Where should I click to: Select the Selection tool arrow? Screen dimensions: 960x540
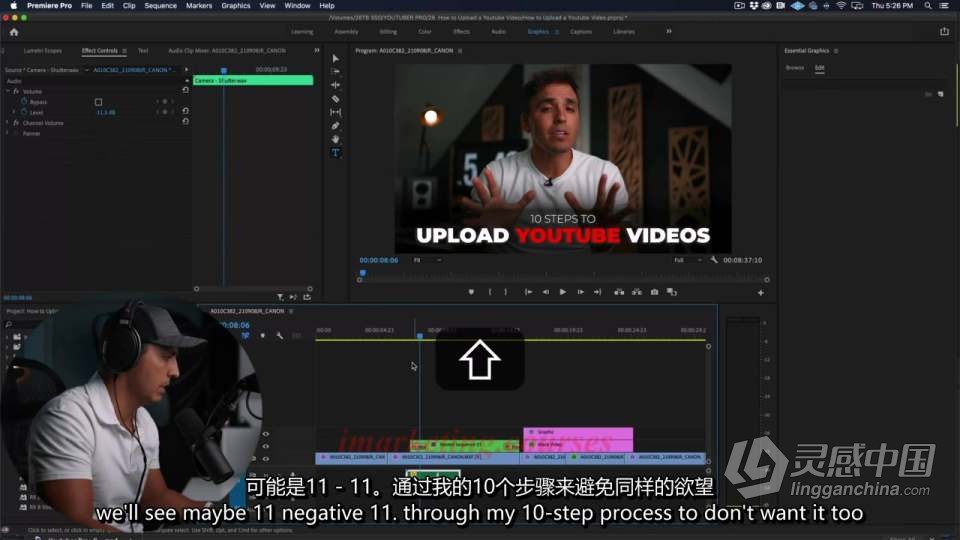point(336,58)
